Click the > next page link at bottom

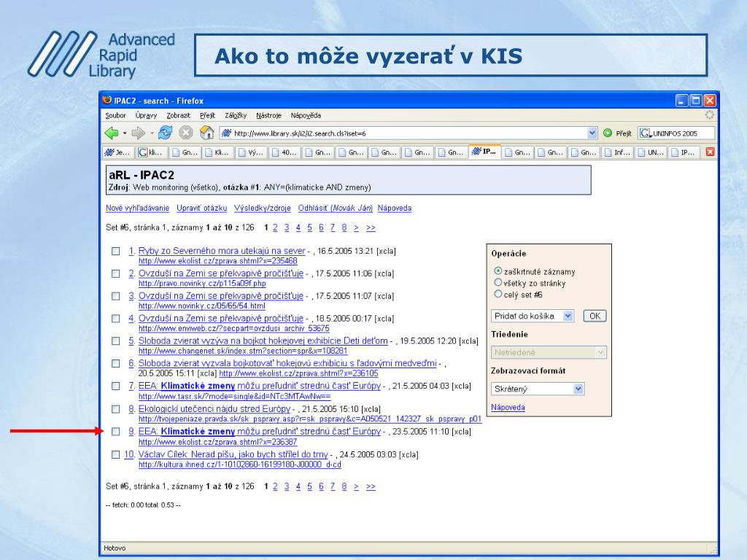pos(356,486)
